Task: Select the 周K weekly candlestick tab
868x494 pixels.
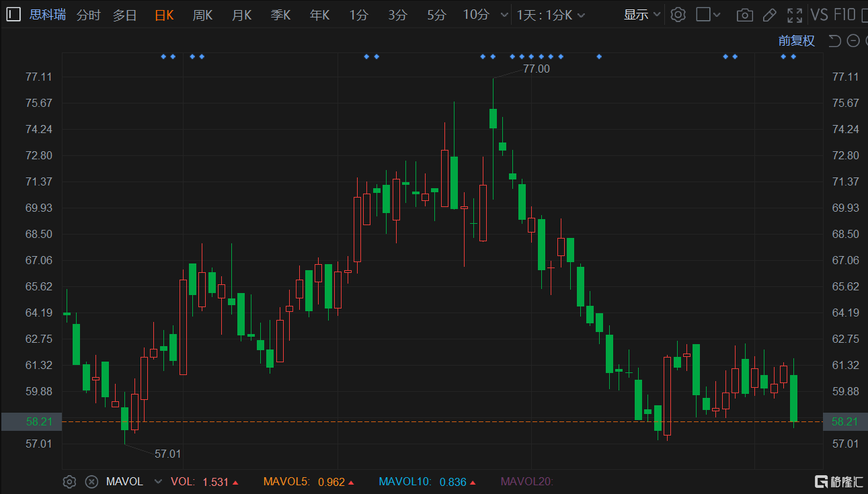Action: 203,15
